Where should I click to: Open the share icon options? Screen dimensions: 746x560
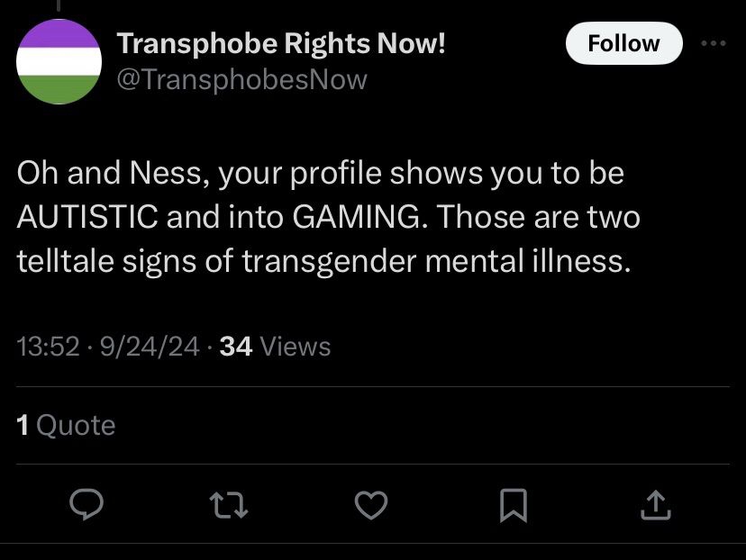[654, 507]
